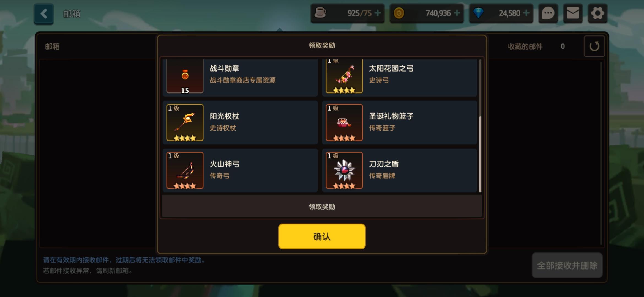Select the 圣诞礼物篮子 basket icon
This screenshot has height=297, width=644.
(344, 123)
